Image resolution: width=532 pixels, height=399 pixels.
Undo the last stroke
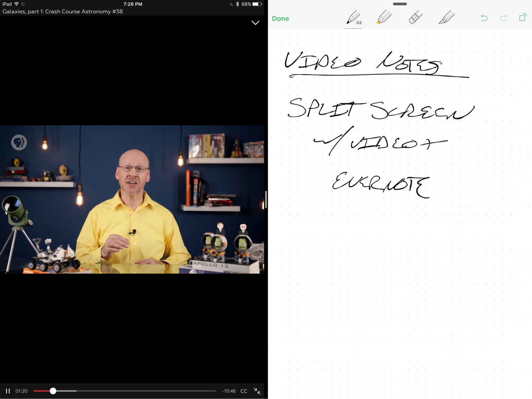484,18
